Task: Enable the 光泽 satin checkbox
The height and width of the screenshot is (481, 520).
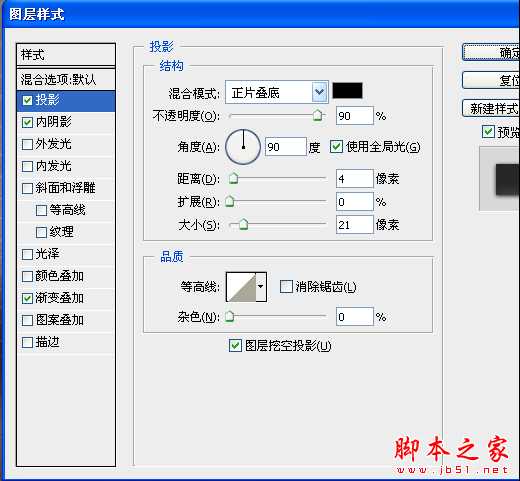Action: [27, 254]
